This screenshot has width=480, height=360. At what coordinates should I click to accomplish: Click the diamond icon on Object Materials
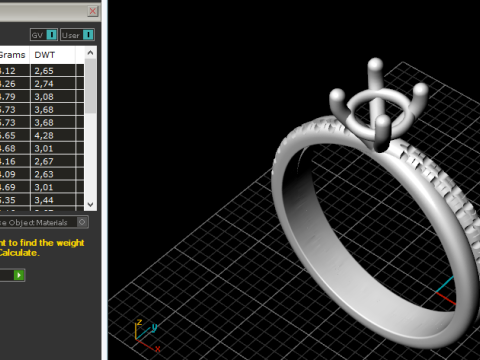82,222
